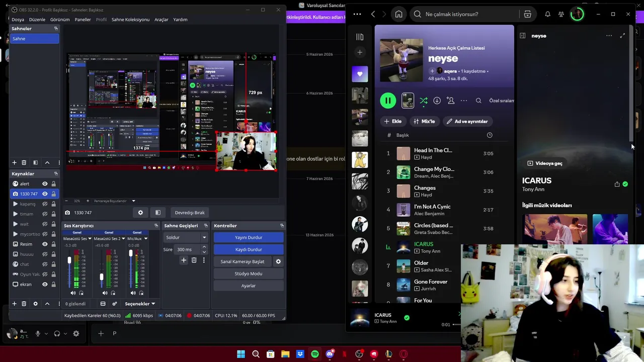Open virtual camera settings gear
The height and width of the screenshot is (362, 644).
[278, 261]
